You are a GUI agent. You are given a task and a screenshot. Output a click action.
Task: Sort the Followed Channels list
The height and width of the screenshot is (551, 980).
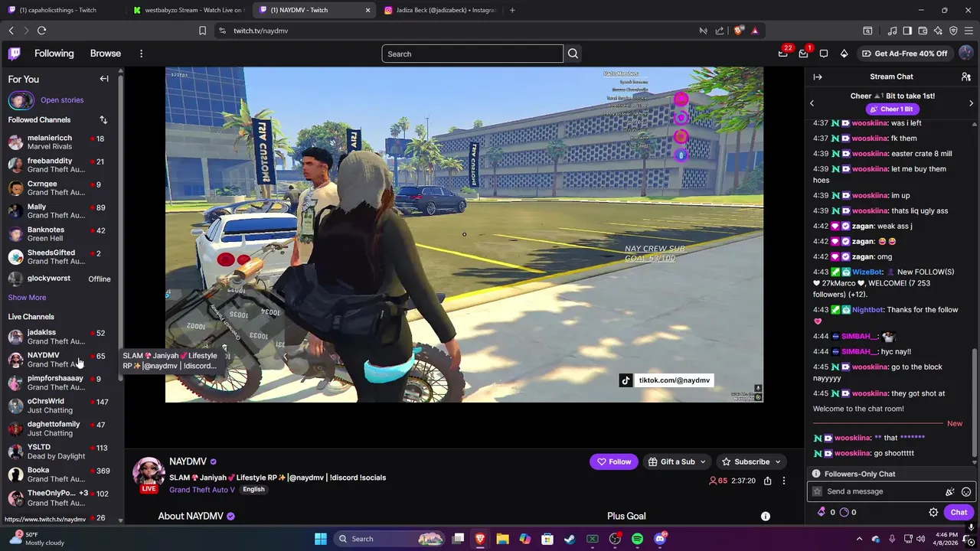103,120
